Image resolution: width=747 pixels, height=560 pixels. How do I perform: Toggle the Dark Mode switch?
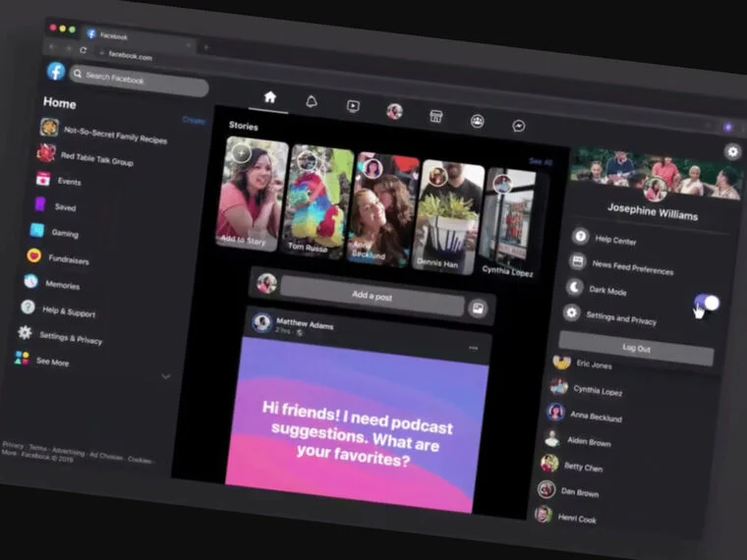coord(707,303)
